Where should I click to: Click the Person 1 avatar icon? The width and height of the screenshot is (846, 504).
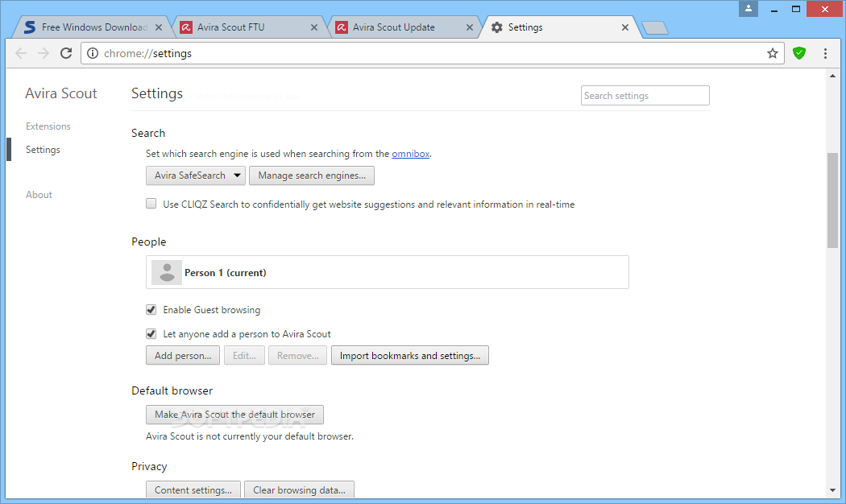(167, 273)
